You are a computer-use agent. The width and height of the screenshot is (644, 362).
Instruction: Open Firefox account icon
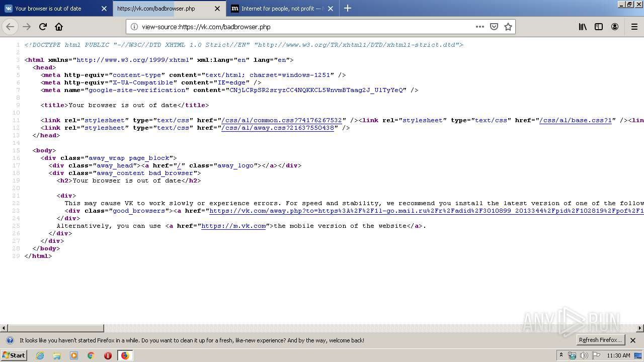click(x=615, y=27)
